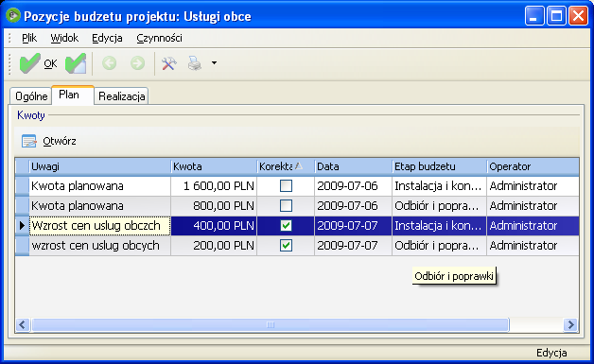The width and height of the screenshot is (594, 364).
Task: Click the Korekta column header sort arrow
Action: 299,165
